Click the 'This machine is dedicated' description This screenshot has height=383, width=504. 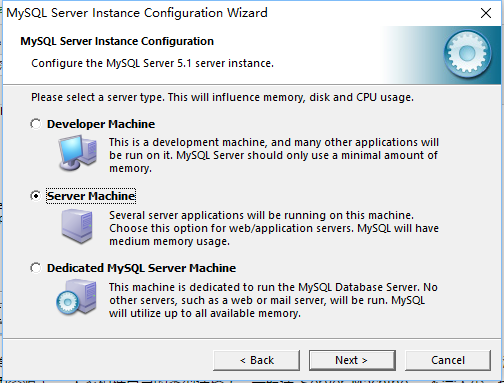point(273,300)
